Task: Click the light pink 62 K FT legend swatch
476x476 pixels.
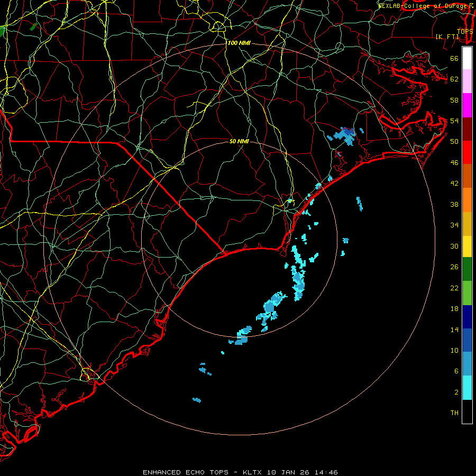Action: [467, 81]
